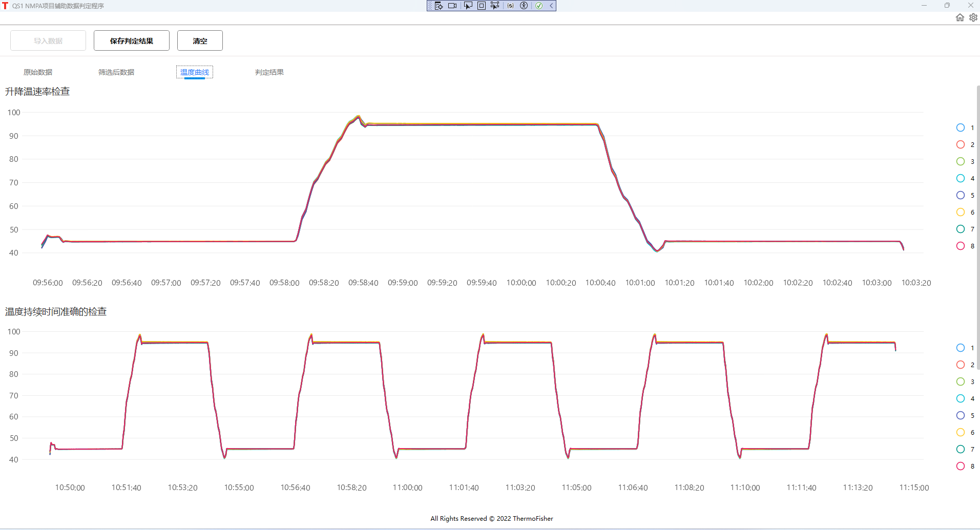Click the 保存判定结果 button
Screen dimensions: 980x530
pyautogui.click(x=132, y=40)
